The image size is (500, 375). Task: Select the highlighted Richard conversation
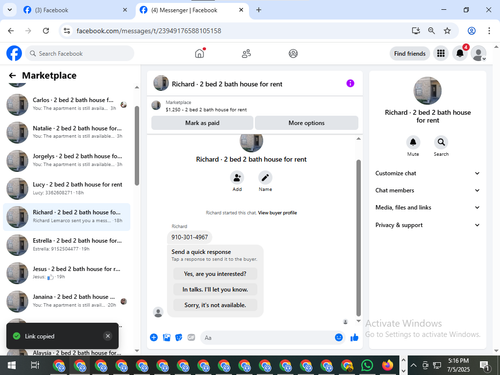(67, 217)
